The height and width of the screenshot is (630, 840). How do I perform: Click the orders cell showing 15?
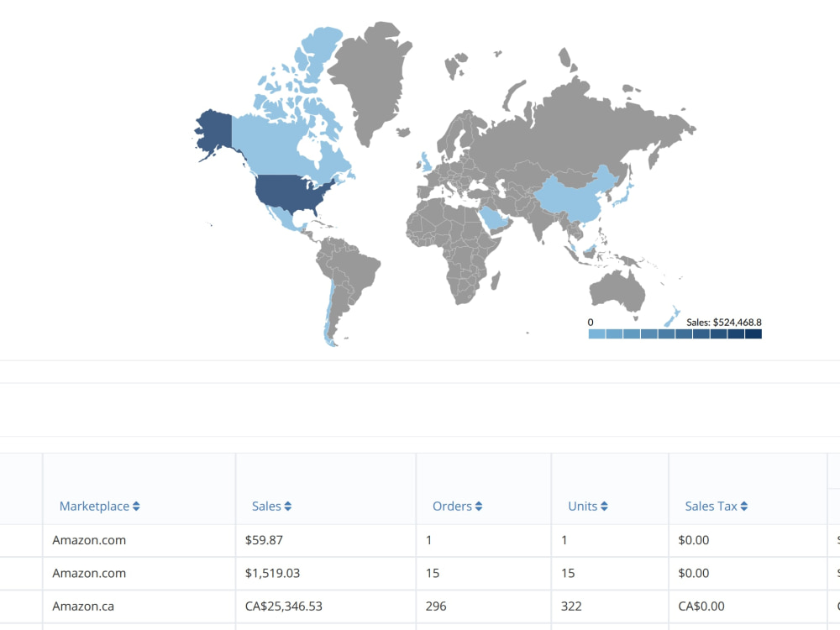pos(484,574)
